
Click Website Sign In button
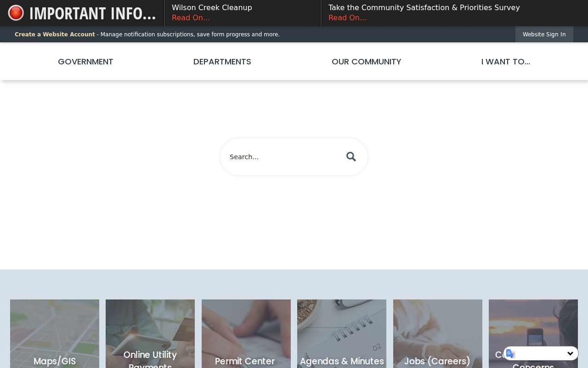544,34
